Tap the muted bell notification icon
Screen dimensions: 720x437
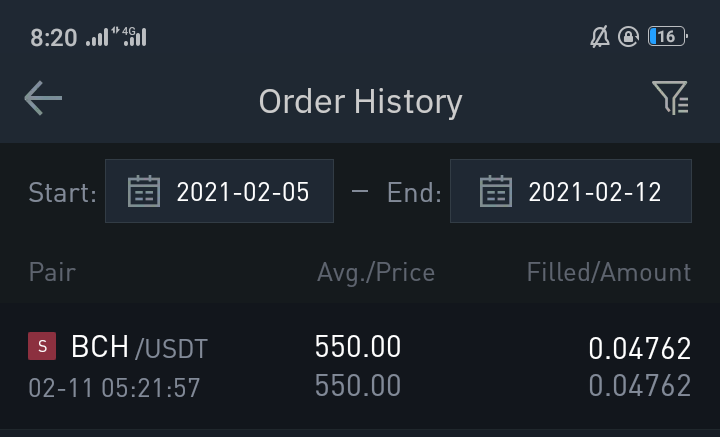point(600,37)
